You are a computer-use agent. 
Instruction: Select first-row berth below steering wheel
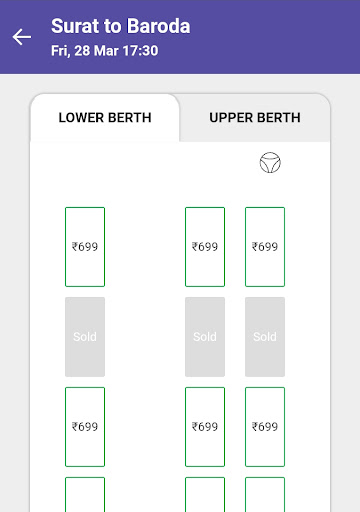[x=265, y=247]
